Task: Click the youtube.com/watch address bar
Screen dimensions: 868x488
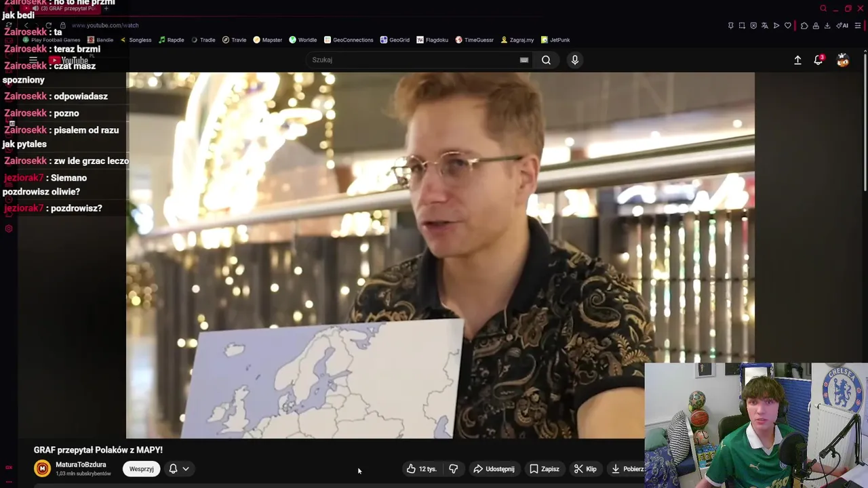Action: 105,25
